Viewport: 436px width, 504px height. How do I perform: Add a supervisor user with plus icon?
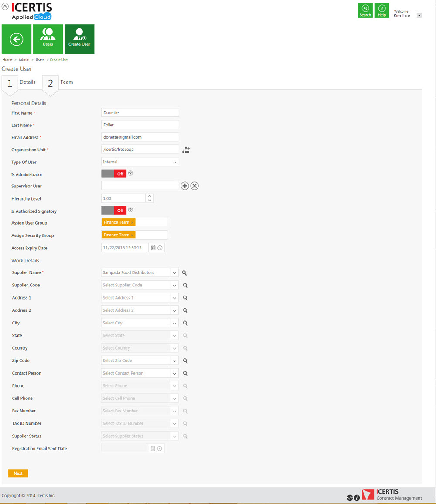tap(185, 186)
